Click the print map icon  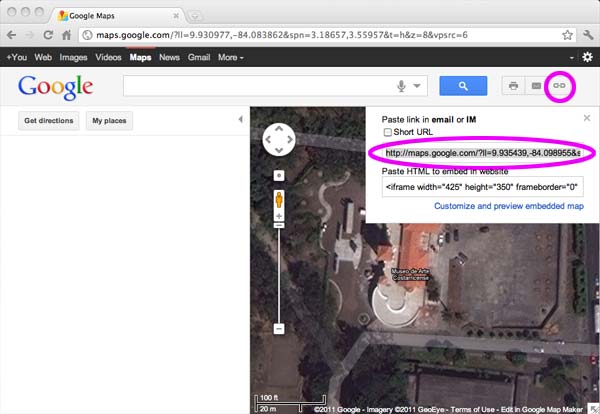(x=513, y=86)
